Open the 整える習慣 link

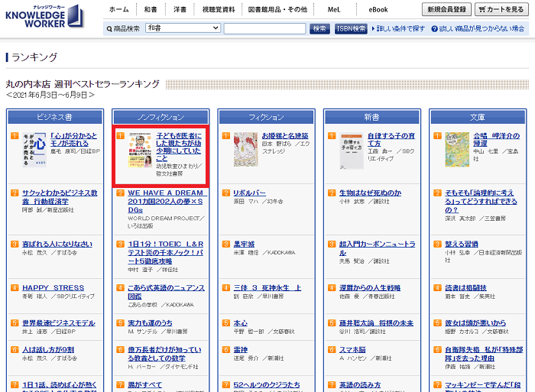(x=462, y=244)
